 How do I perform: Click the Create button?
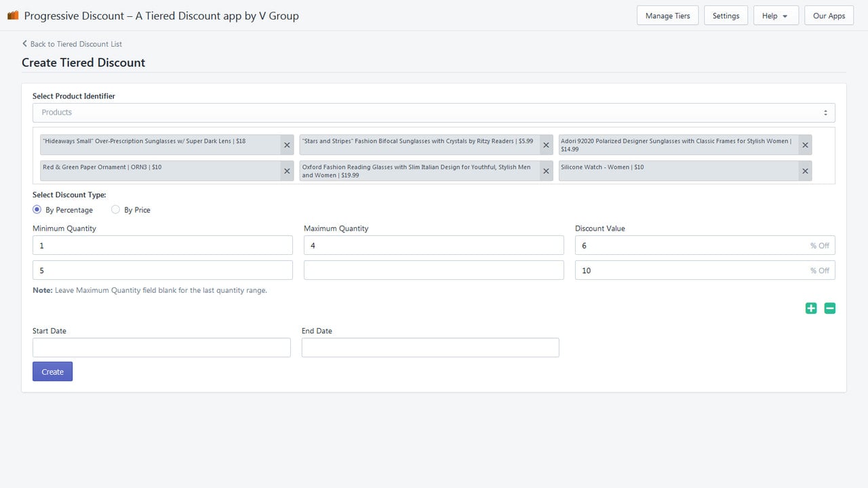pos(52,371)
